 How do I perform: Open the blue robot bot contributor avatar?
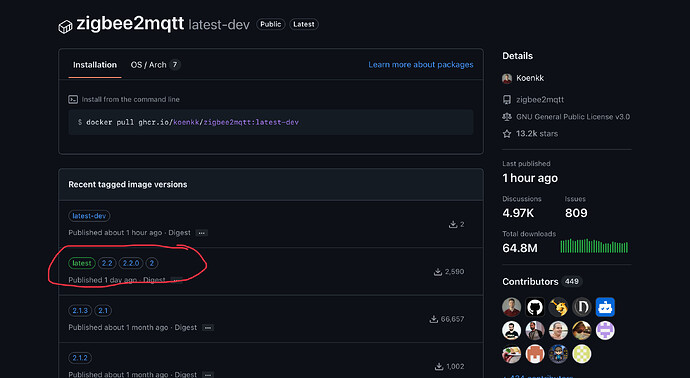tap(605, 307)
